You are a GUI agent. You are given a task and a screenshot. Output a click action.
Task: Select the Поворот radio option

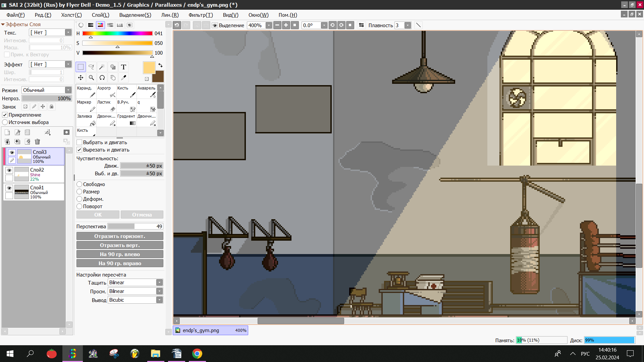click(79, 206)
